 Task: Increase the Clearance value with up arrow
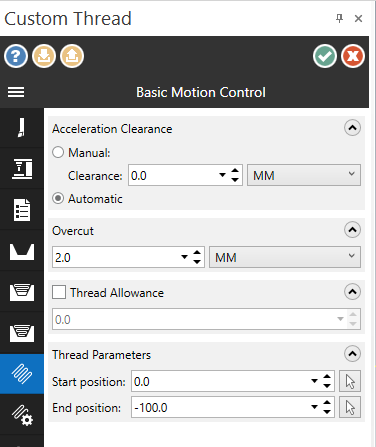pyautogui.click(x=235, y=170)
